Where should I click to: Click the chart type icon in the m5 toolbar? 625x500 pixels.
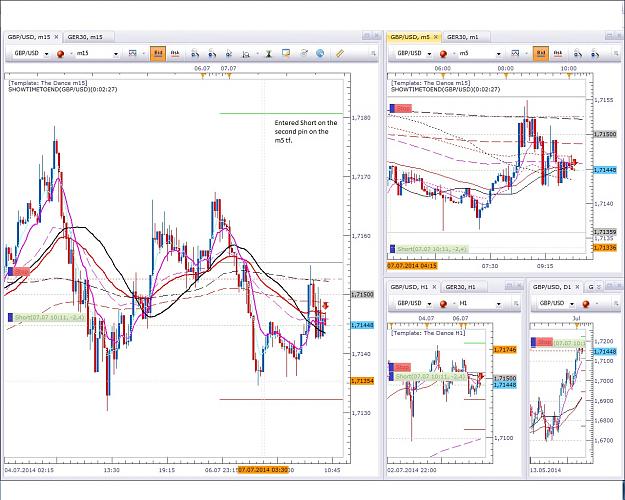click(x=515, y=53)
